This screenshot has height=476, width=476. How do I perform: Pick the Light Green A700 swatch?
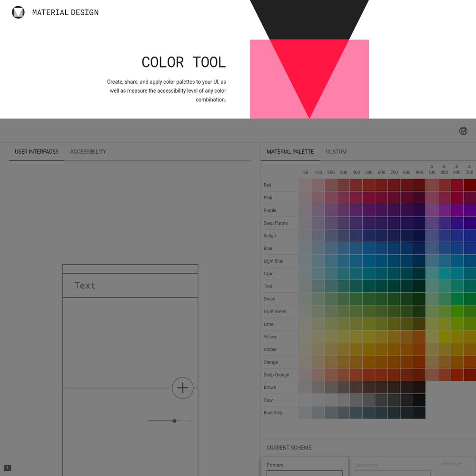pos(470,311)
